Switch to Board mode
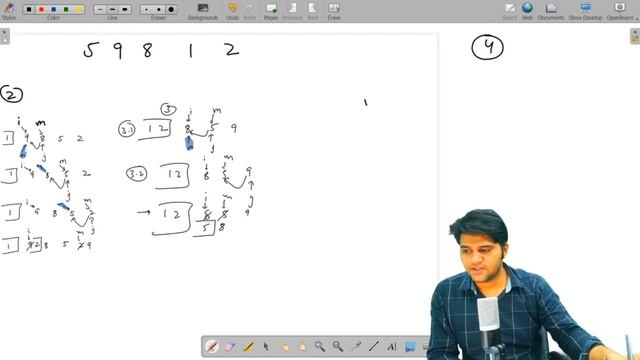 click(x=509, y=11)
